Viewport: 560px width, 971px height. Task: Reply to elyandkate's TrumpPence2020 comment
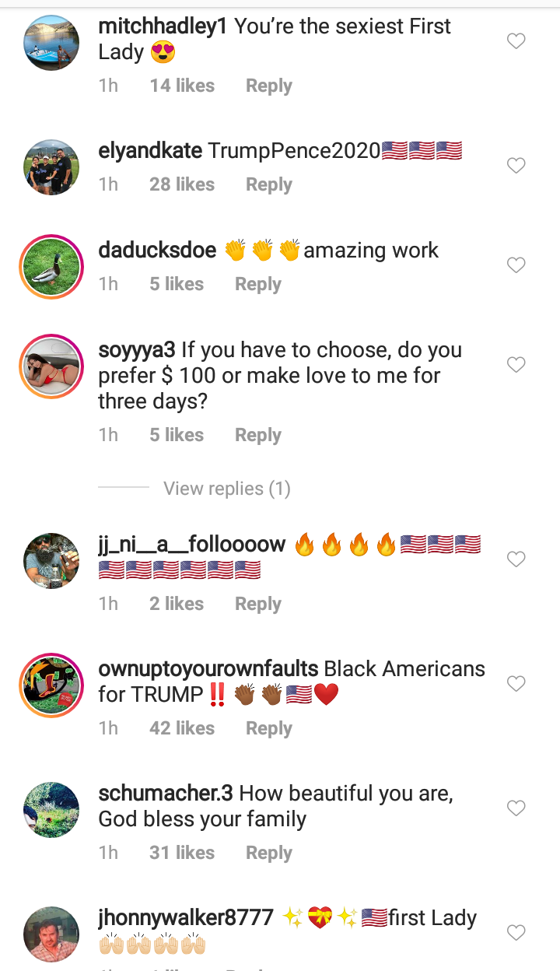[269, 184]
